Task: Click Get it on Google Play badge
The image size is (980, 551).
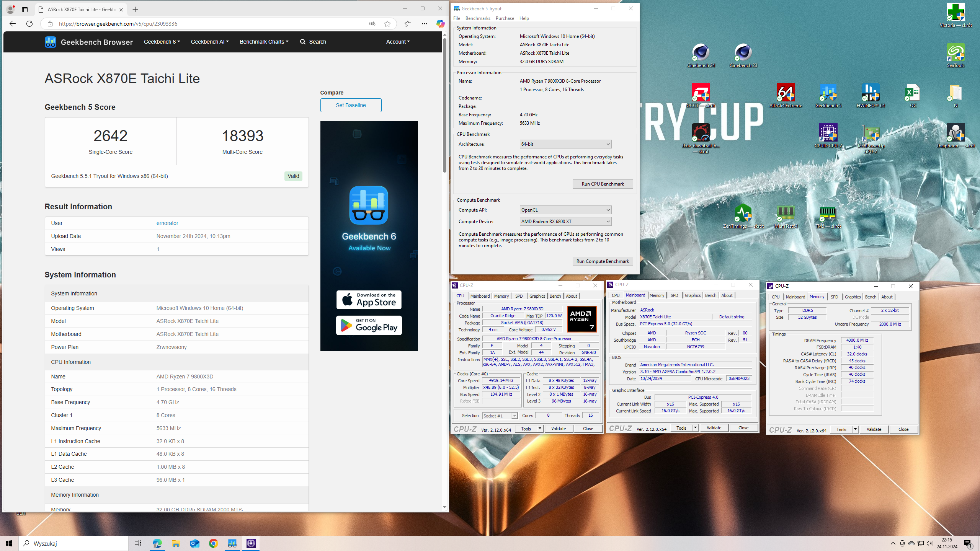Action: (369, 325)
